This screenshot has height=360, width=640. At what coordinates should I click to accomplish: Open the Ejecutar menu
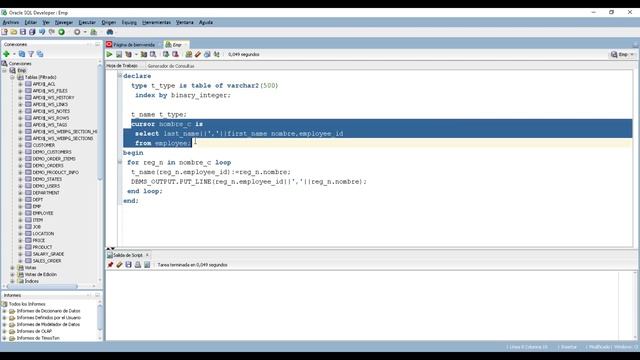point(87,22)
